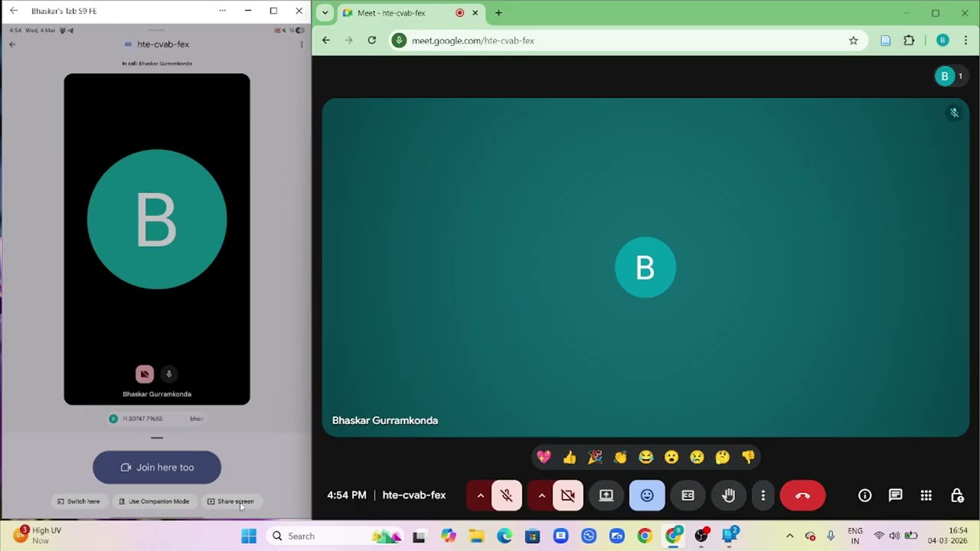Send the thumbs down reaction
This screenshot has width=980, height=551.
click(748, 457)
